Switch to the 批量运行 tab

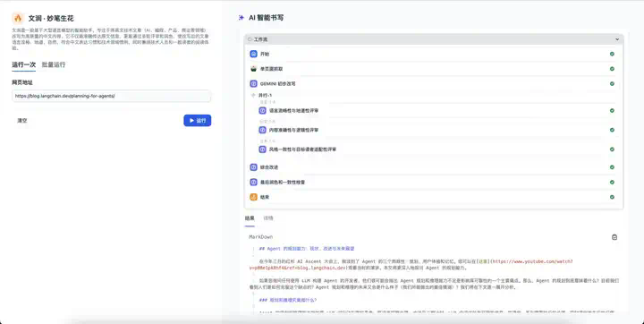54,64
